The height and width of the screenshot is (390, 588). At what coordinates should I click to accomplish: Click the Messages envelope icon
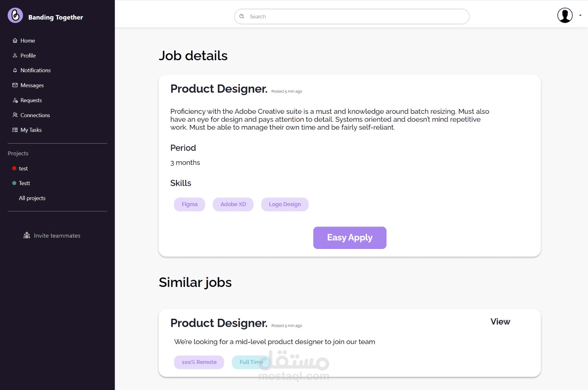pyautogui.click(x=15, y=85)
